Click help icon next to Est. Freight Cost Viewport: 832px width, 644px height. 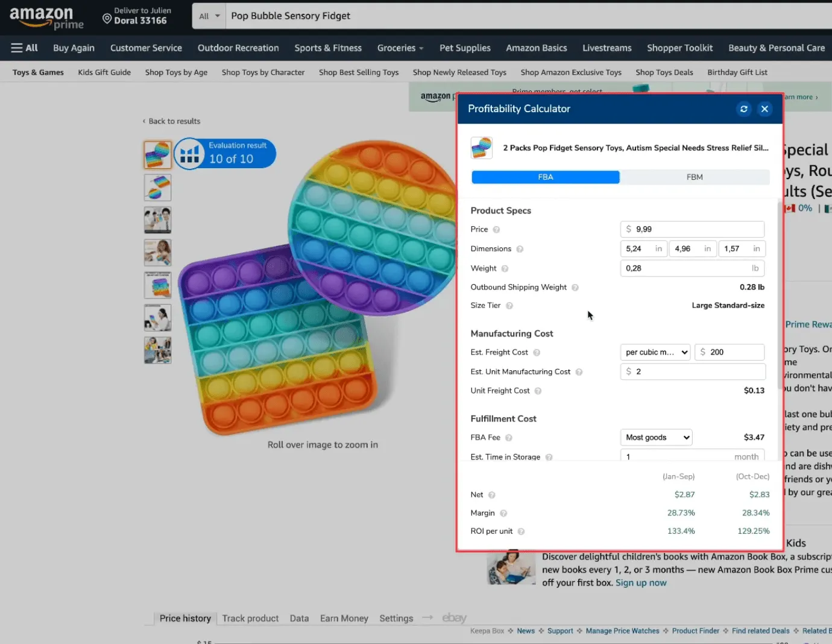pos(537,353)
